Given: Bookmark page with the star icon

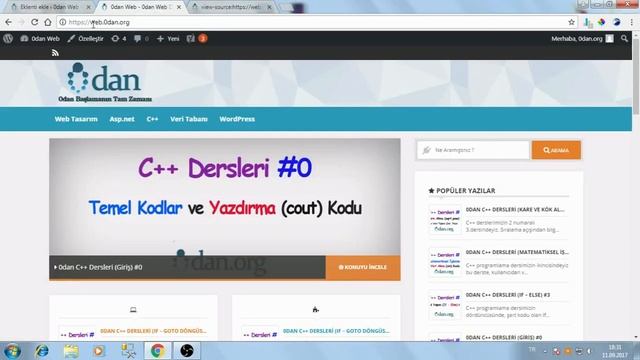Looking at the screenshot, I should point(571,22).
